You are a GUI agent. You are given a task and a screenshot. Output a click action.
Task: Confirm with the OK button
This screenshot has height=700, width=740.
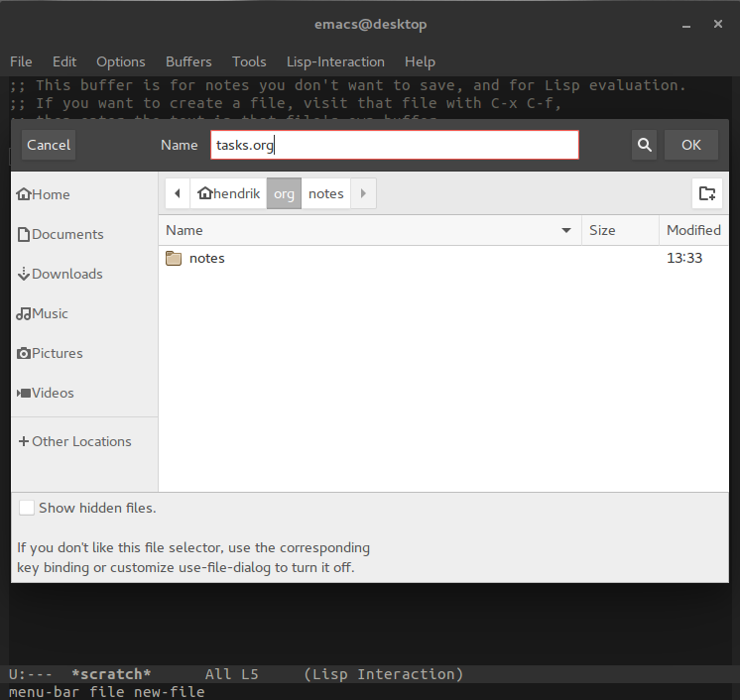tap(691, 145)
